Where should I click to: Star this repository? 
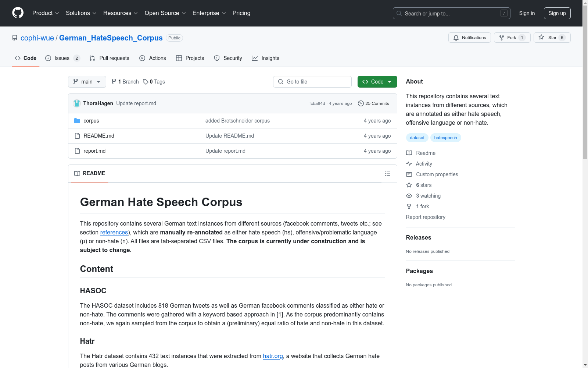(552, 38)
